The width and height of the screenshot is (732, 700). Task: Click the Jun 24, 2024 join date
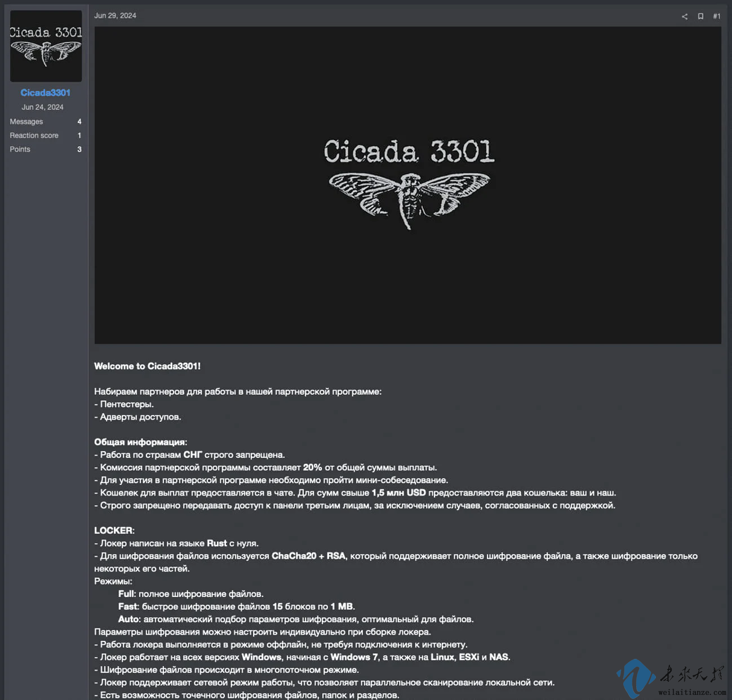tap(42, 107)
